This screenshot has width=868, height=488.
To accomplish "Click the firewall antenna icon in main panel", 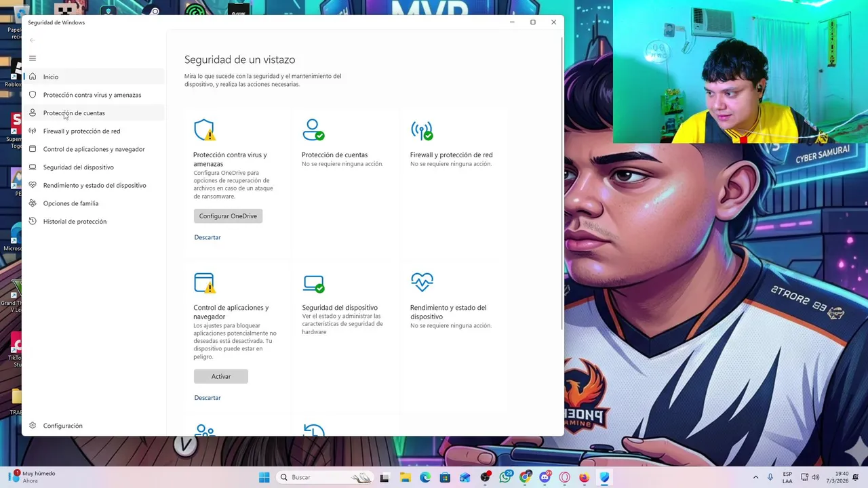I will click(x=422, y=130).
